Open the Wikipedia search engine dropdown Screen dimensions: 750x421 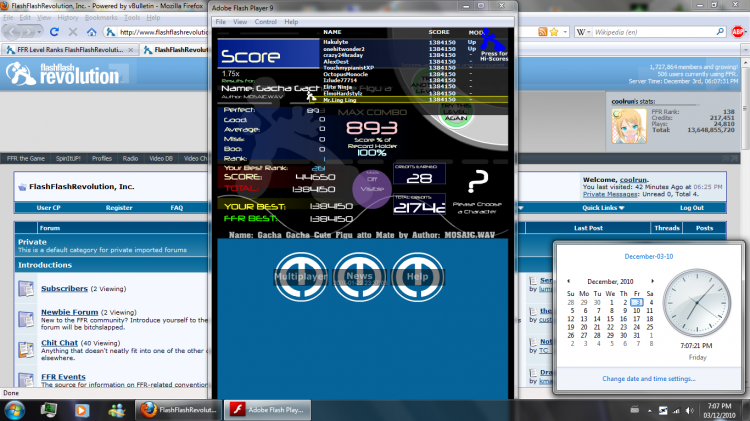tap(584, 32)
